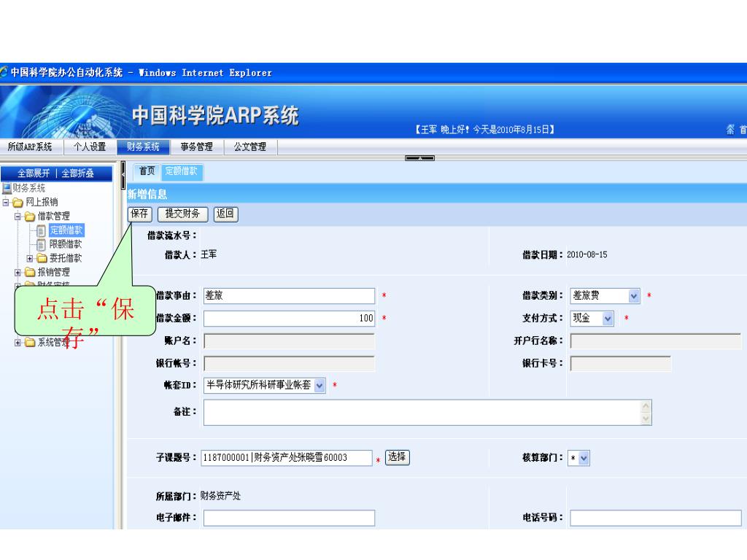Click 全部折叠 in the sidebar header
The height and width of the screenshot is (560, 747).
pyautogui.click(x=77, y=174)
